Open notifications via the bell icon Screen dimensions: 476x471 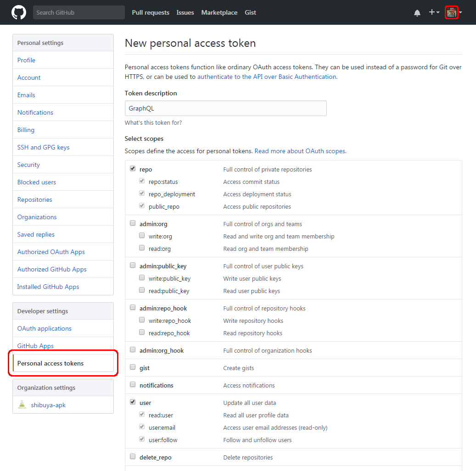tap(417, 12)
